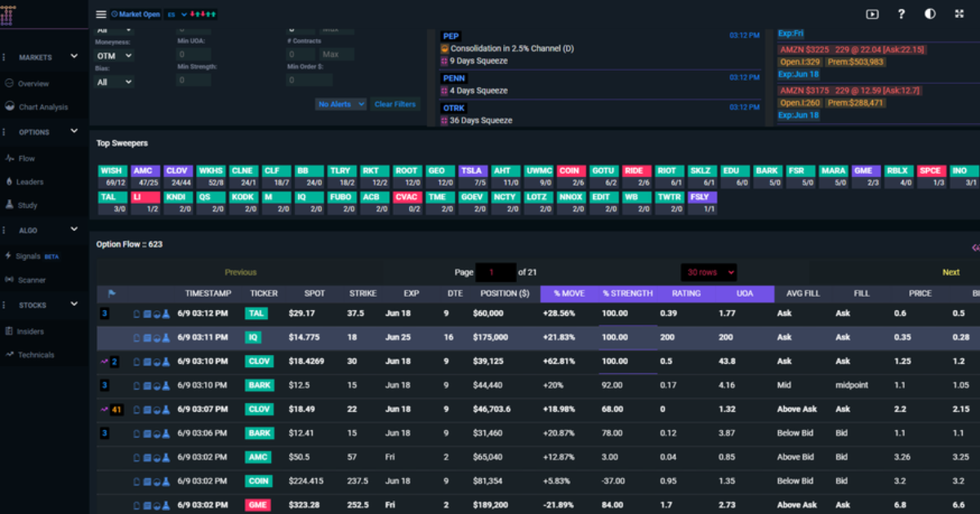Select WISH ticker in Top Sweepers
980x514 pixels.
point(111,171)
